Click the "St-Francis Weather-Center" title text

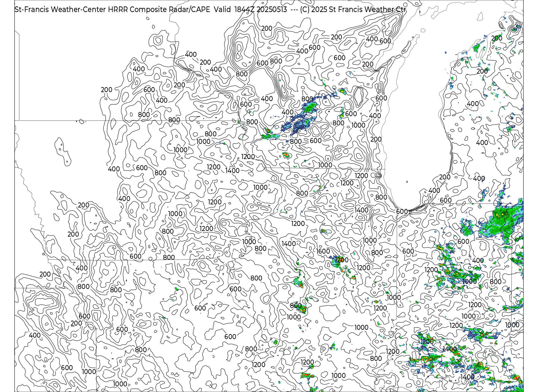(x=60, y=10)
